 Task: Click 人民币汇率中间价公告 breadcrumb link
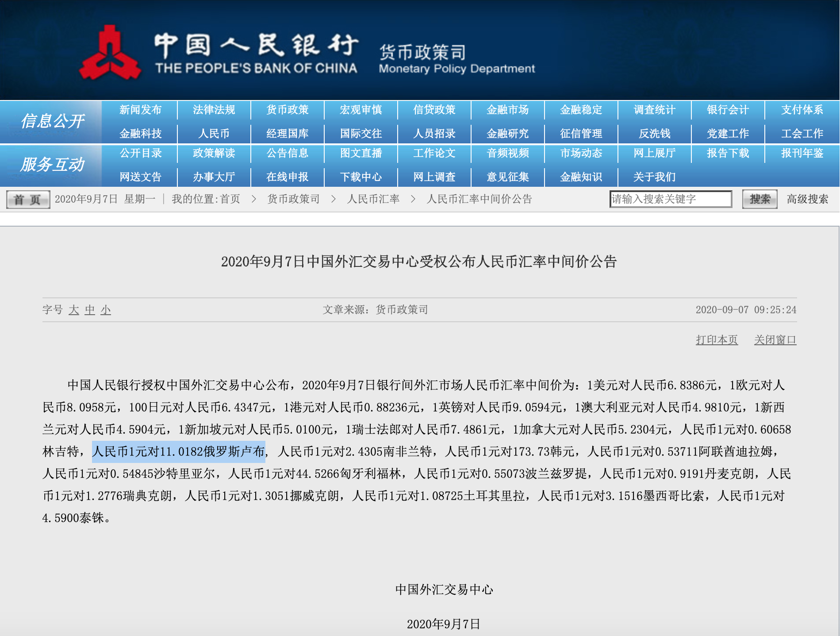pos(479,199)
